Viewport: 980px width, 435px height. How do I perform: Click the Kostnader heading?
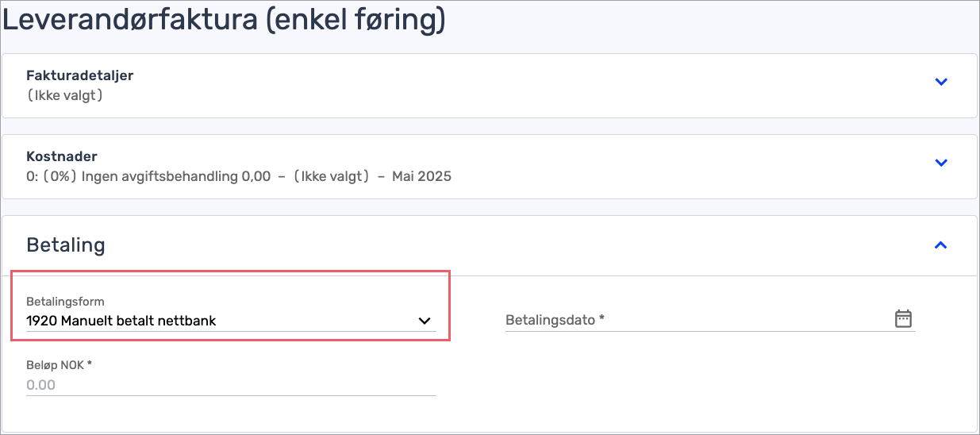click(62, 156)
